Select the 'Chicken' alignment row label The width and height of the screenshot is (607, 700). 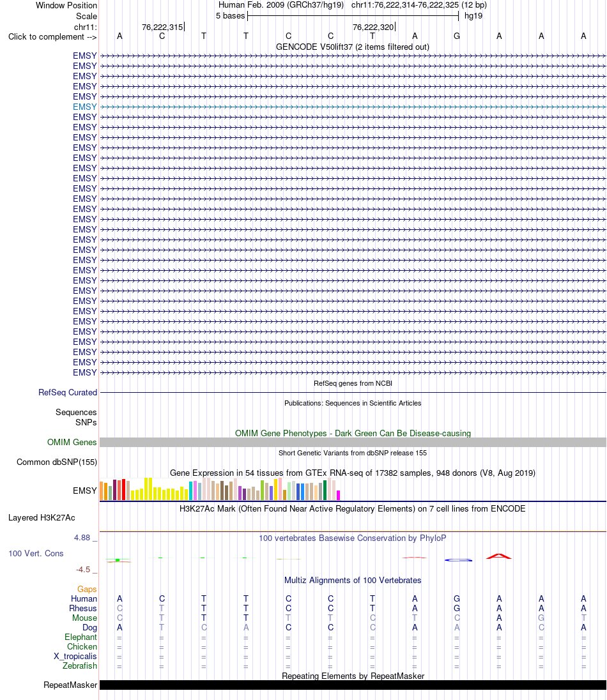coord(82,646)
